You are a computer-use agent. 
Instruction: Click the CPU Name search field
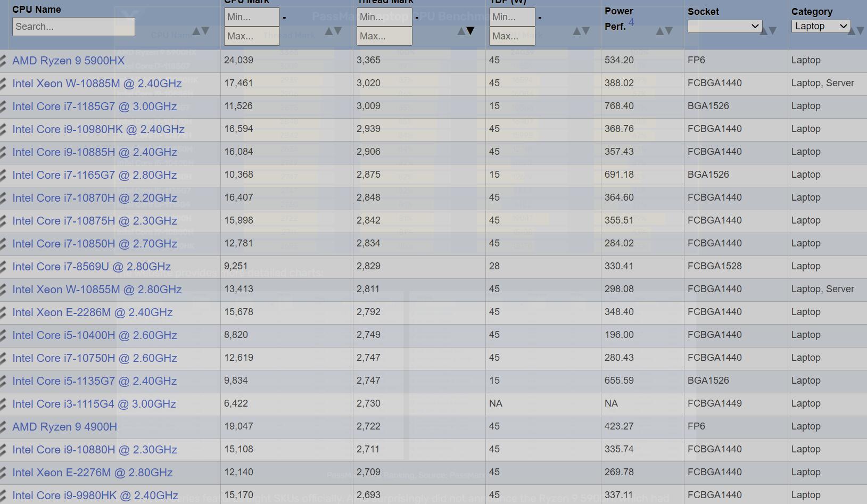tap(73, 27)
